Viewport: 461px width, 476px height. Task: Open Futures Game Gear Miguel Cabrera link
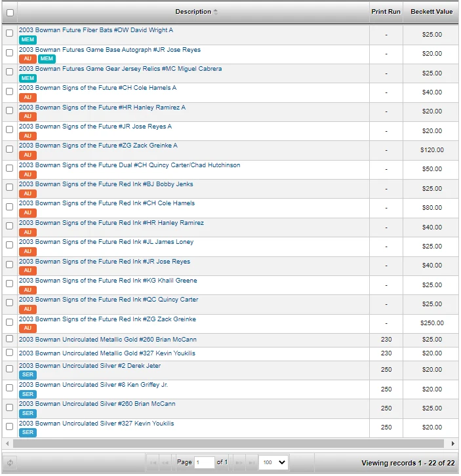pos(120,69)
